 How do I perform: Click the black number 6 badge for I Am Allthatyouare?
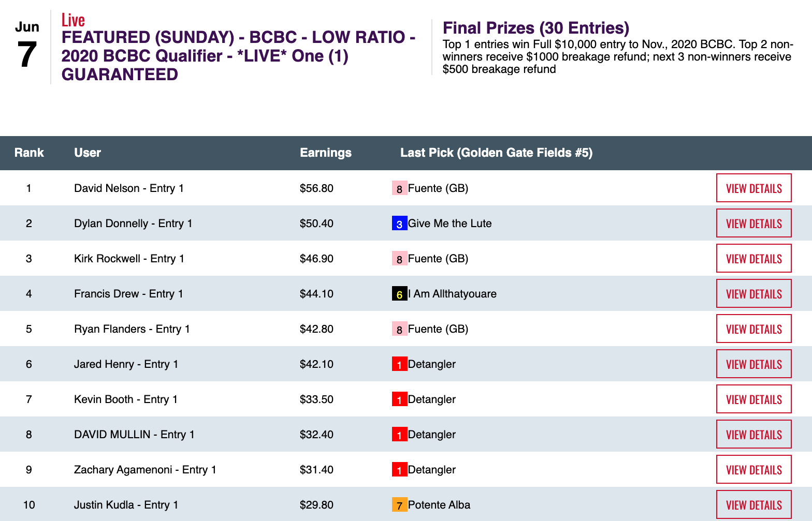(399, 294)
